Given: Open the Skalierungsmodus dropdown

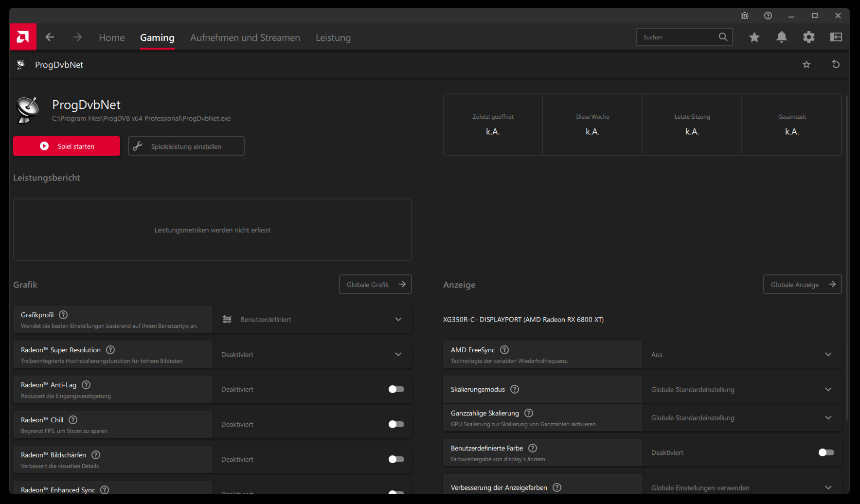Looking at the screenshot, I should point(742,389).
